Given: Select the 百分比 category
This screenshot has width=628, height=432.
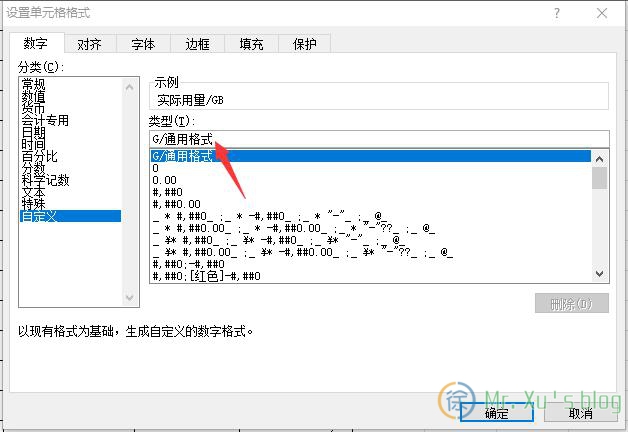Looking at the screenshot, I should tap(40, 156).
